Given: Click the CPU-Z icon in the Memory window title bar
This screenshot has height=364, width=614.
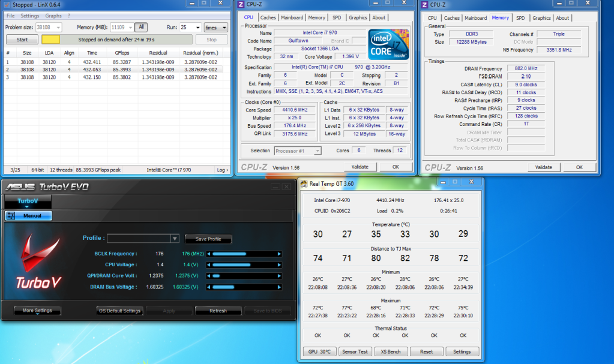Looking at the screenshot, I should (x=424, y=5).
